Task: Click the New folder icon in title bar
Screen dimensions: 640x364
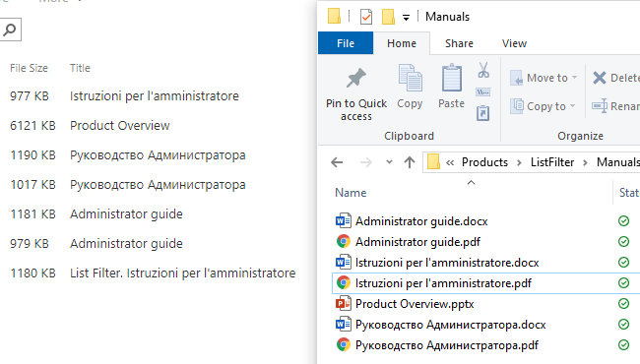Action: [x=388, y=17]
